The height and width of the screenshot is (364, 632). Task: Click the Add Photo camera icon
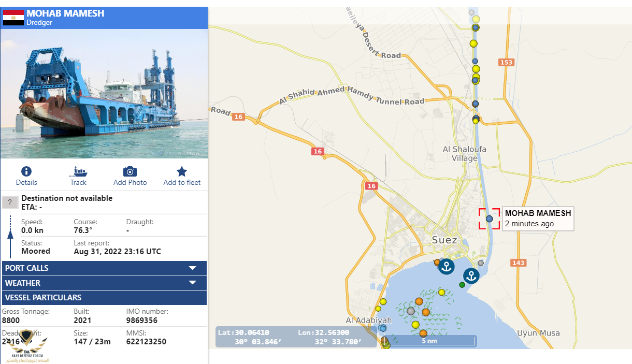coord(130,172)
